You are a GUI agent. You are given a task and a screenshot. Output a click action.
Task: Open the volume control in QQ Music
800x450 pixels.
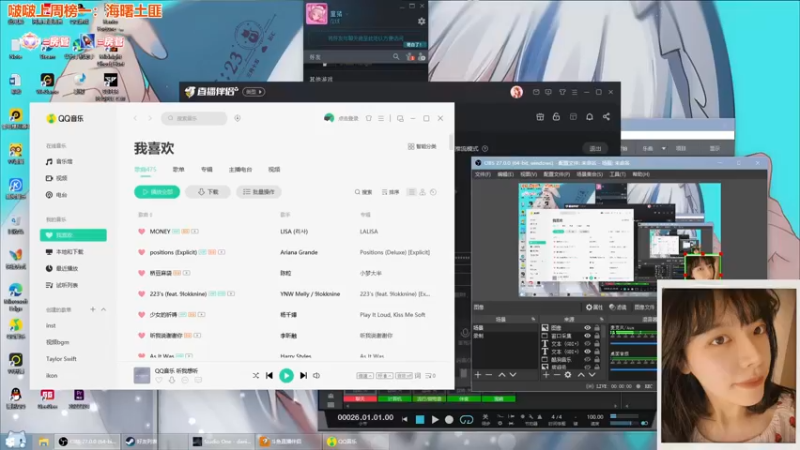pyautogui.click(x=316, y=376)
